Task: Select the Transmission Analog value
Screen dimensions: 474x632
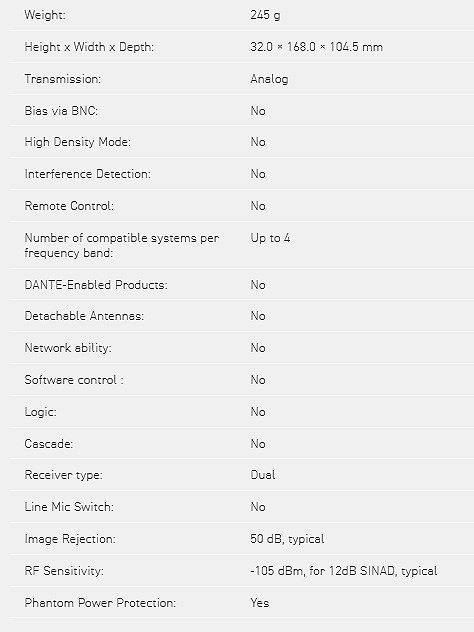Action: tap(269, 79)
